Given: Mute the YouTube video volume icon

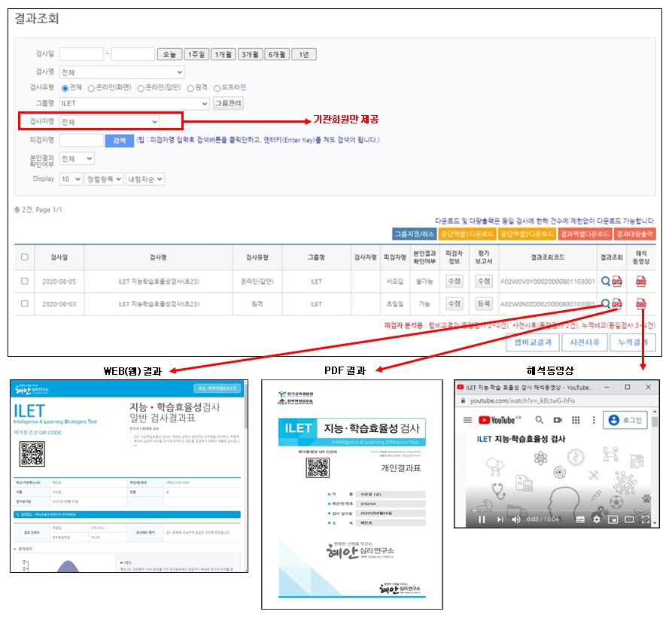Looking at the screenshot, I should [x=516, y=519].
